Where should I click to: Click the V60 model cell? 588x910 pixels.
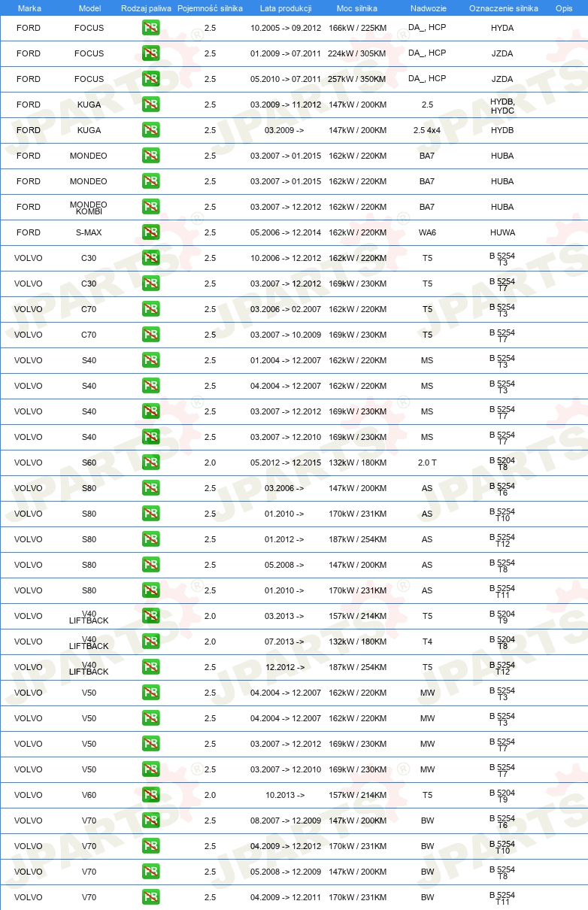click(89, 795)
